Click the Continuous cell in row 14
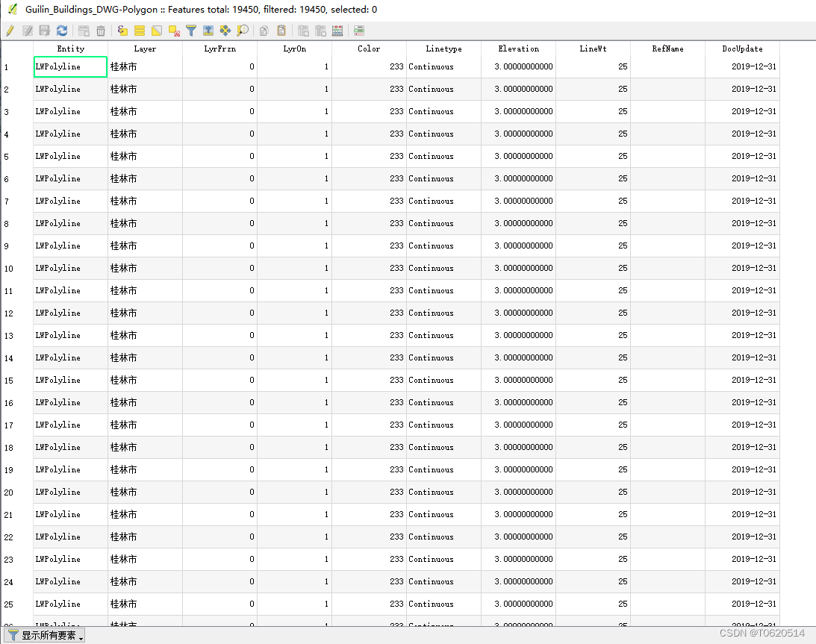 [444, 357]
